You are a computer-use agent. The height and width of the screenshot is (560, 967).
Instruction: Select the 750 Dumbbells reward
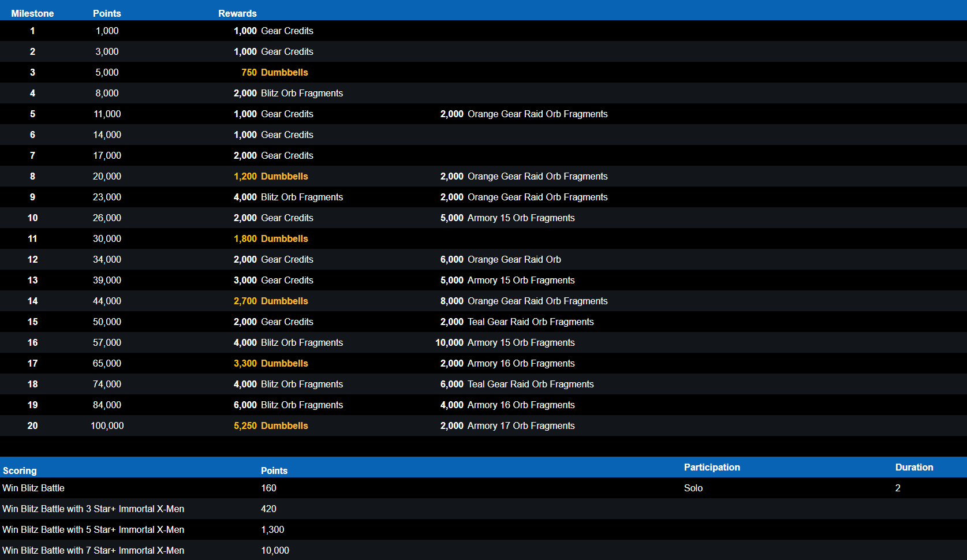[x=274, y=72]
